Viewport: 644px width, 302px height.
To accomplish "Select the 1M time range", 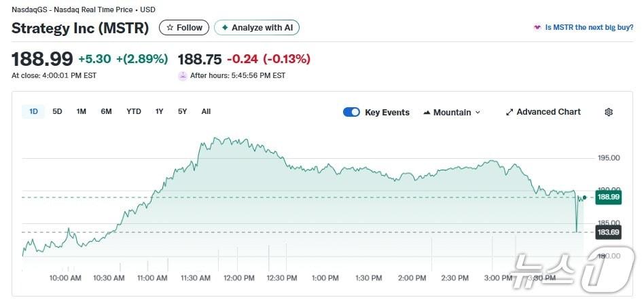I will tap(81, 111).
